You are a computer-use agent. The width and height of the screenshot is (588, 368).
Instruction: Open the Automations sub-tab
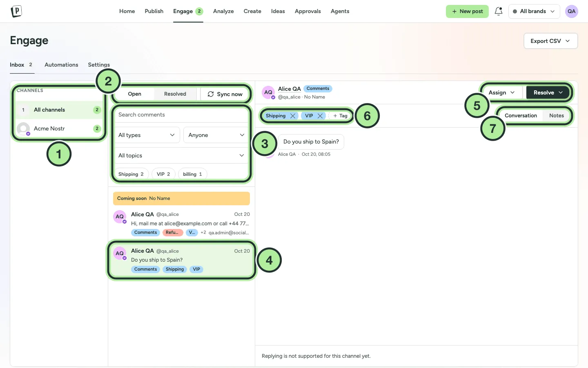click(61, 65)
